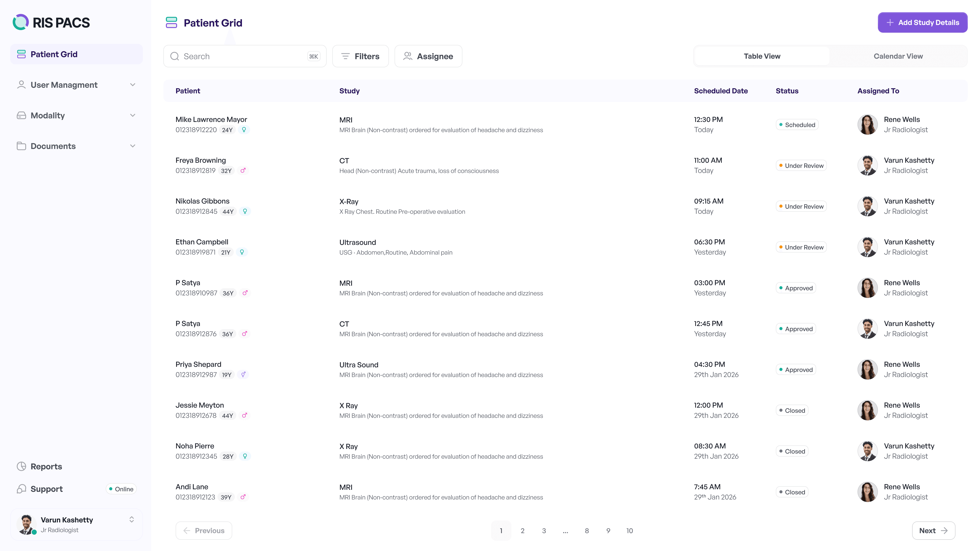Go to page 2 of results

(522, 531)
